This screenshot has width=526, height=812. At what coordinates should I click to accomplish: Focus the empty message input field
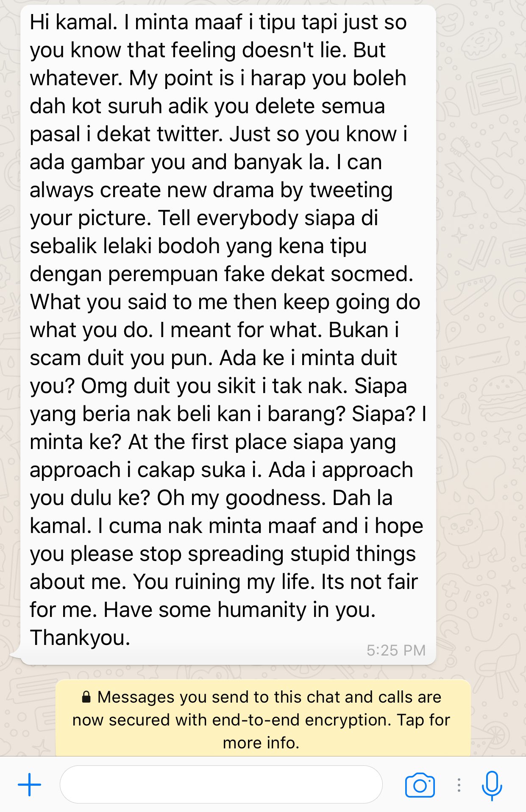pos(221,784)
